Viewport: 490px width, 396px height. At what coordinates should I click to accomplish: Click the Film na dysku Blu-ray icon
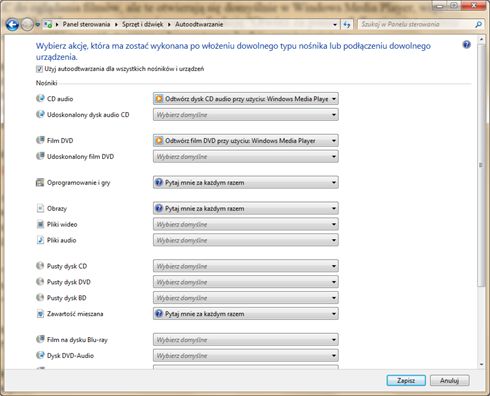coord(40,339)
